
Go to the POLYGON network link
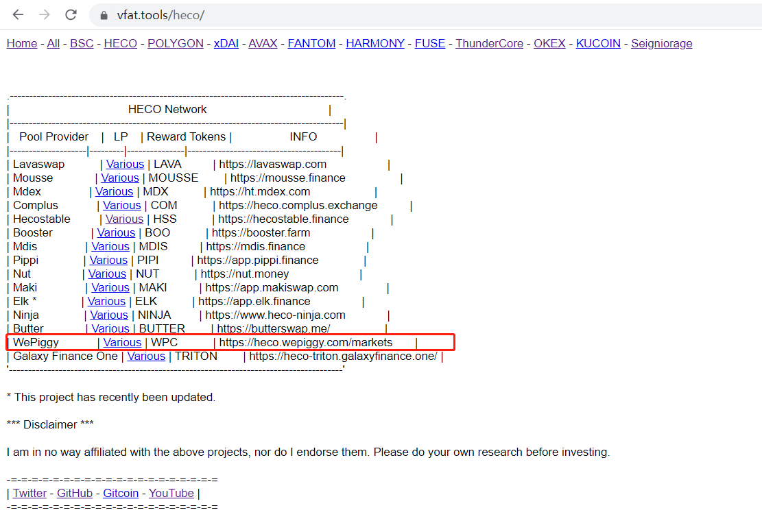coord(176,43)
